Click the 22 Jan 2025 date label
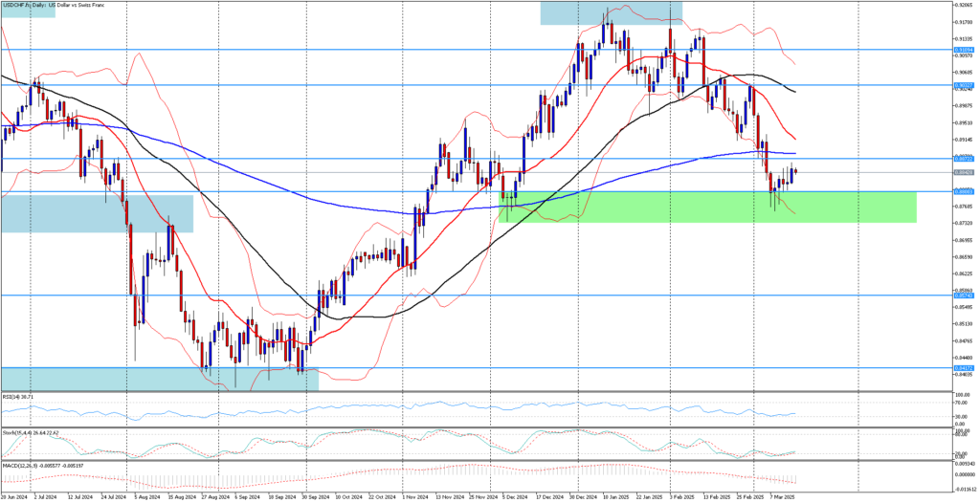 [650, 498]
